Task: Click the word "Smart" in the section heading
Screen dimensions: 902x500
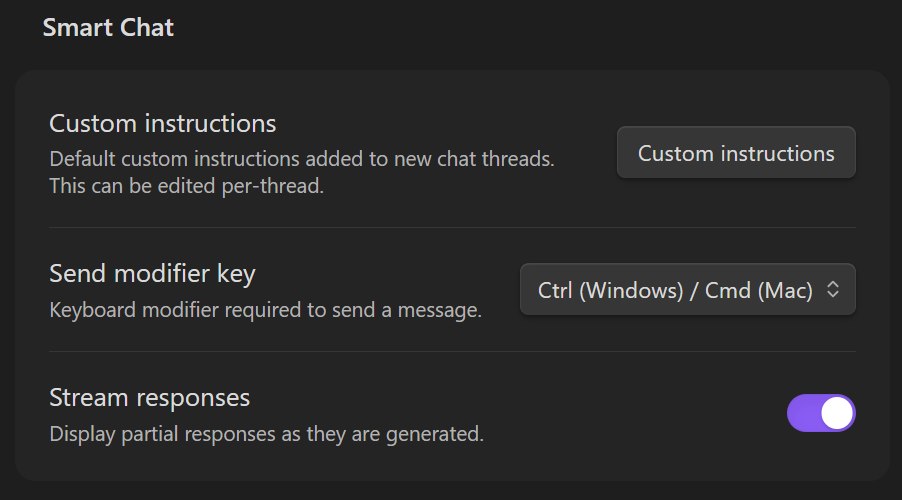Action: pos(76,27)
